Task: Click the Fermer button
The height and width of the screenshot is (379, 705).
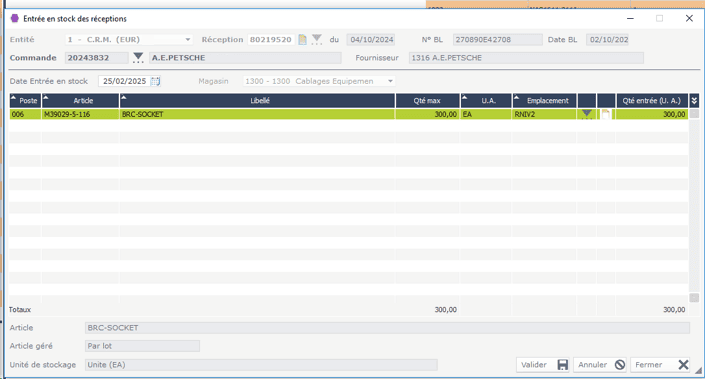Action: click(660, 365)
